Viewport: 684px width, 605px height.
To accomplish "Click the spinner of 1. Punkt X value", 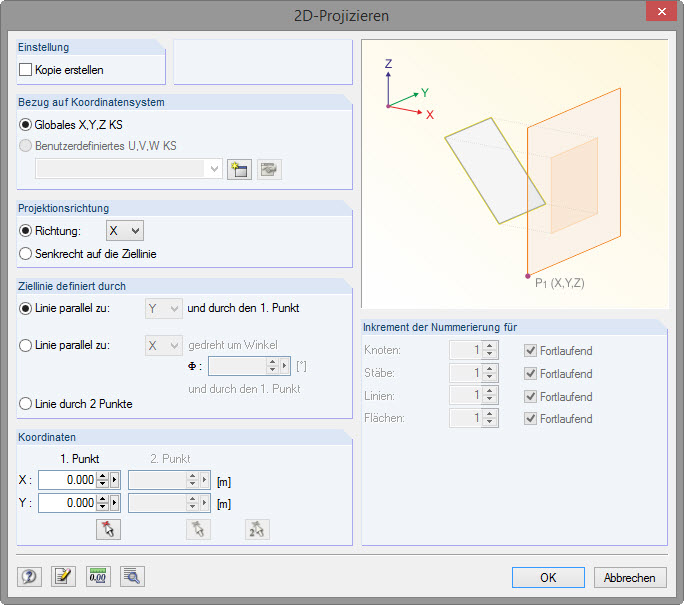I will click(x=103, y=480).
